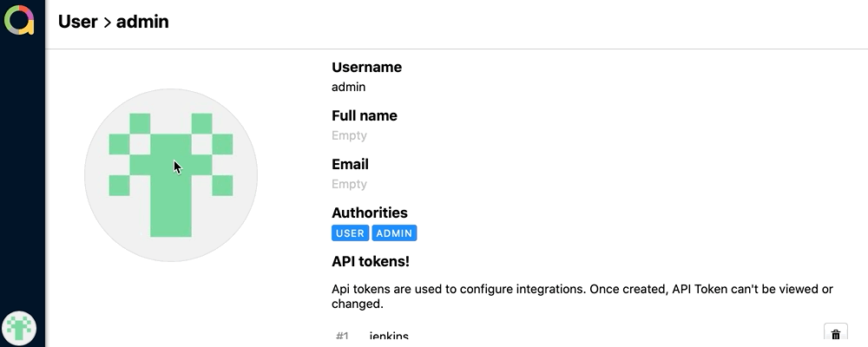
Task: Click the Full name field label
Action: pos(364,115)
